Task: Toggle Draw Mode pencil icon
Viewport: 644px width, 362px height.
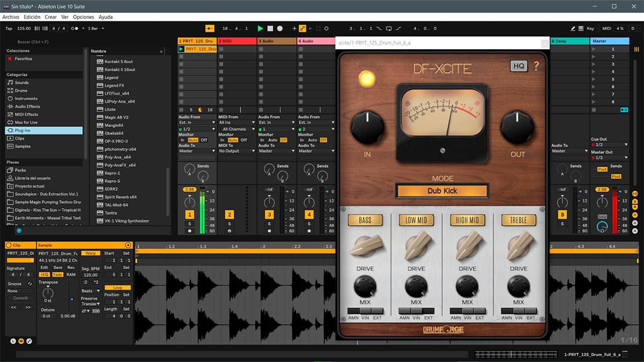Action: [573, 28]
